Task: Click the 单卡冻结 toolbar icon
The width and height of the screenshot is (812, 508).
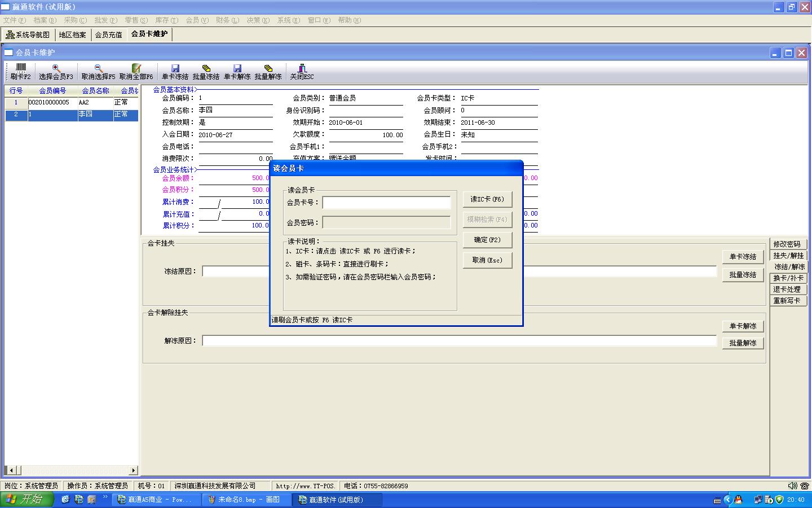Action: pyautogui.click(x=175, y=68)
